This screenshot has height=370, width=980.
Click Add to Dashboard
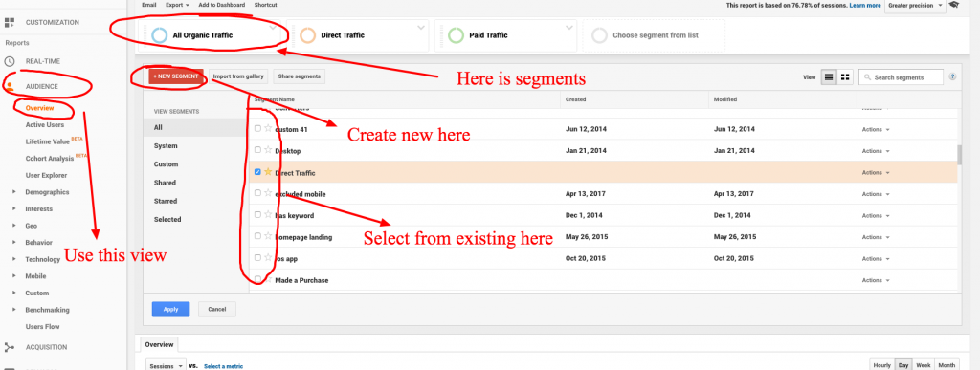click(222, 5)
